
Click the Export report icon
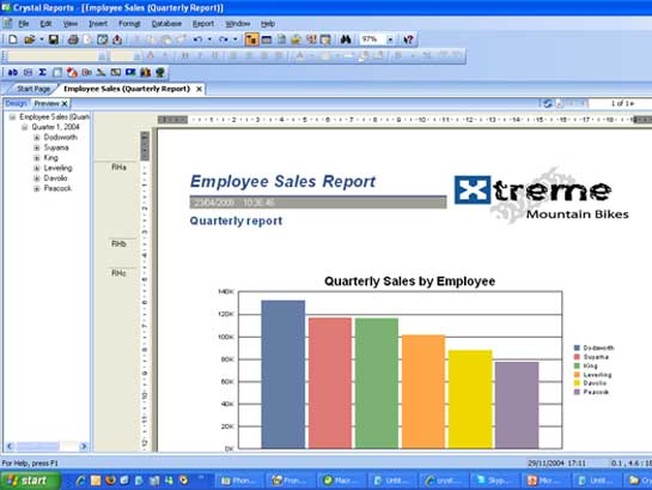(x=117, y=40)
